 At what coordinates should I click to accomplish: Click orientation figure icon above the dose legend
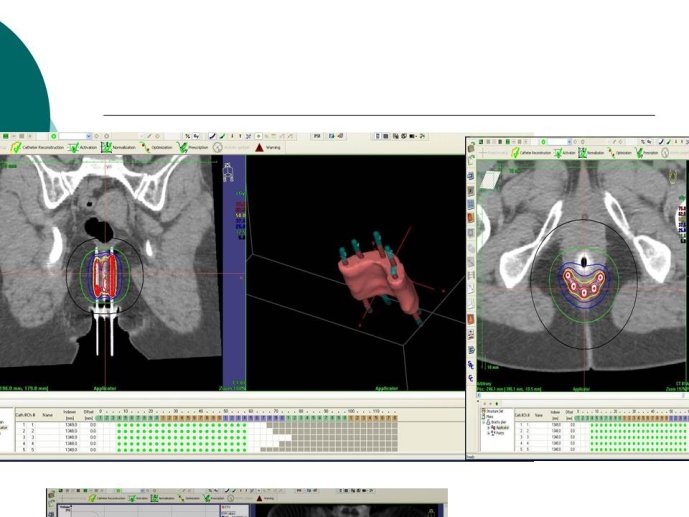pos(228,172)
